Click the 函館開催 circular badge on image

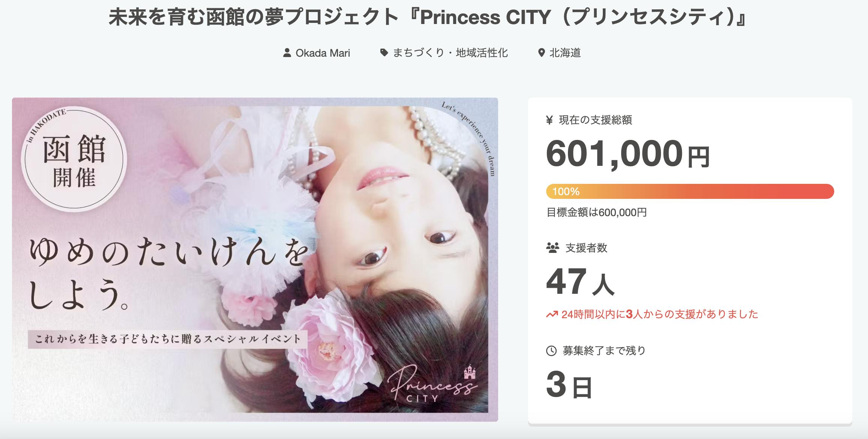(x=74, y=159)
